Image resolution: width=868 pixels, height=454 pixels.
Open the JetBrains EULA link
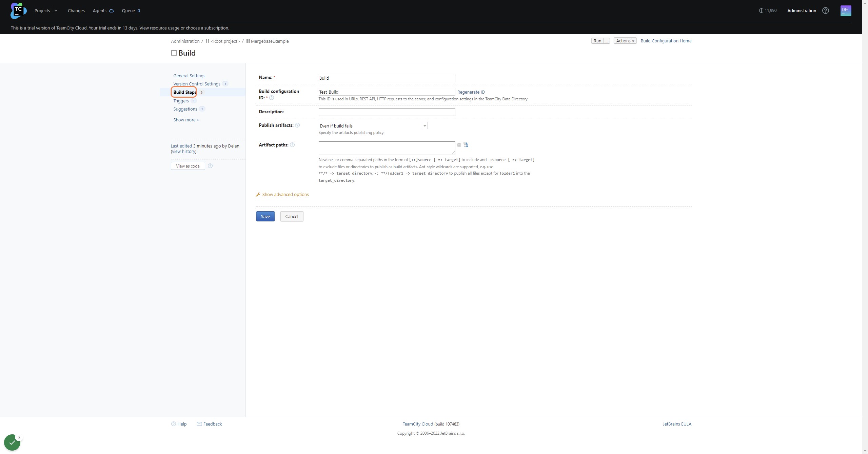pyautogui.click(x=677, y=424)
